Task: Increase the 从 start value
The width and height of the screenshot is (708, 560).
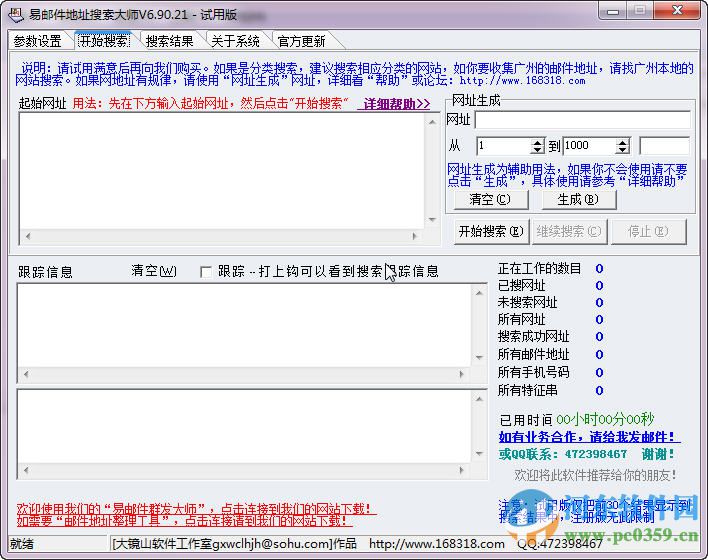Action: click(537, 142)
